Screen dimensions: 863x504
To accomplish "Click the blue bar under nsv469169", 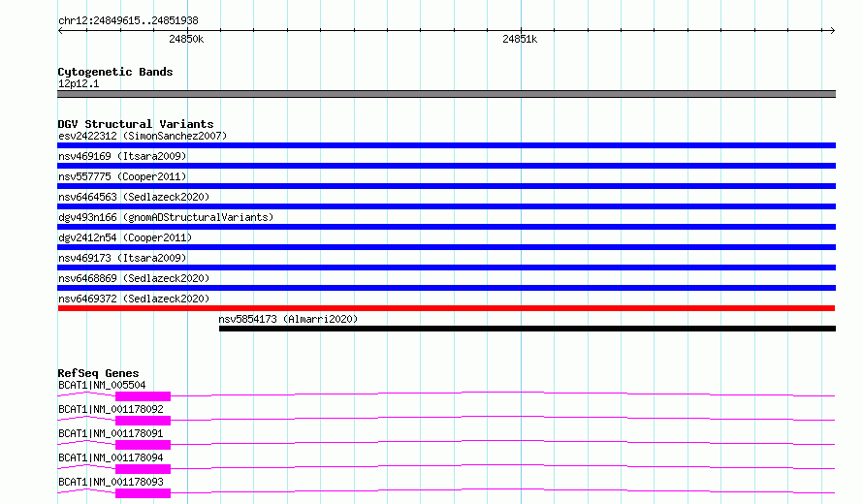I will pyautogui.click(x=446, y=166).
